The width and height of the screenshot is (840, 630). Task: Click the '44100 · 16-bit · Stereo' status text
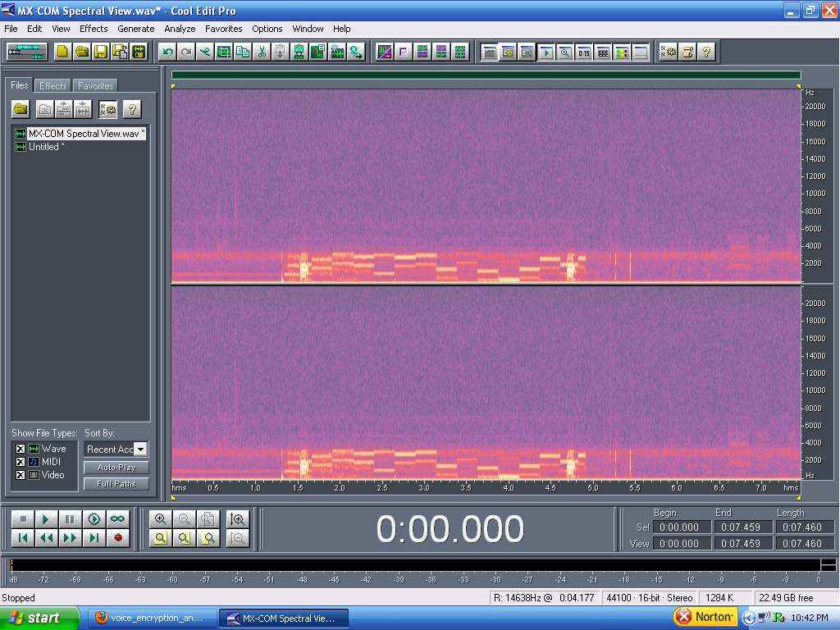[x=650, y=598]
